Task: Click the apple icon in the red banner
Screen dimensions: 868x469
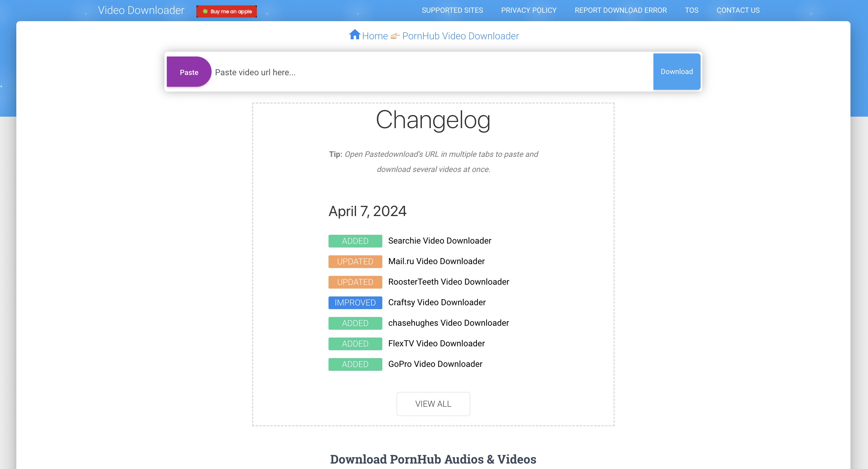Action: [x=205, y=11]
